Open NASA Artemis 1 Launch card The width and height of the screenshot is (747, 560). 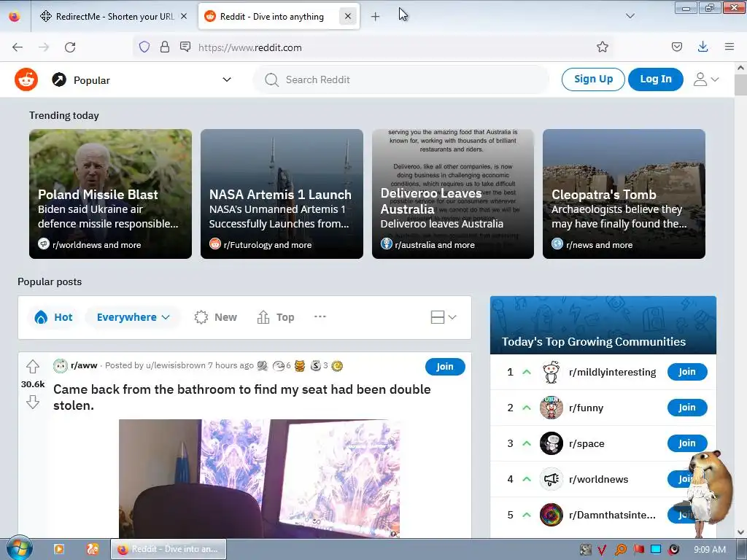[x=282, y=194]
